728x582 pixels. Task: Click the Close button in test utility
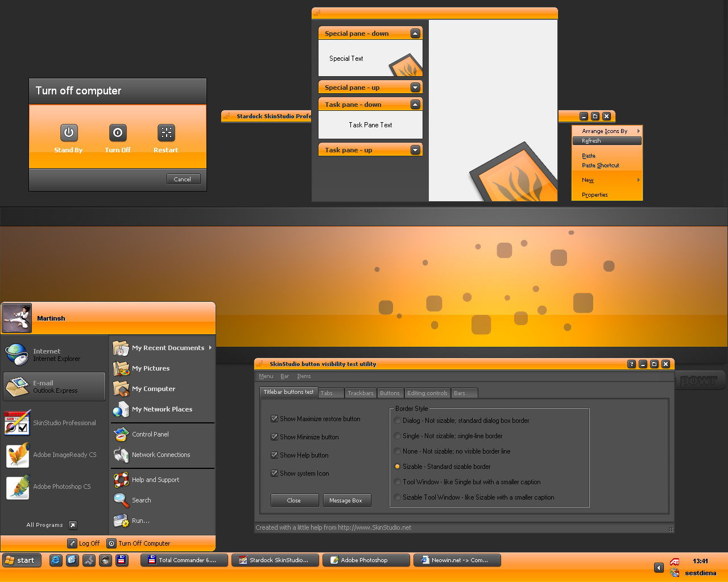point(294,500)
